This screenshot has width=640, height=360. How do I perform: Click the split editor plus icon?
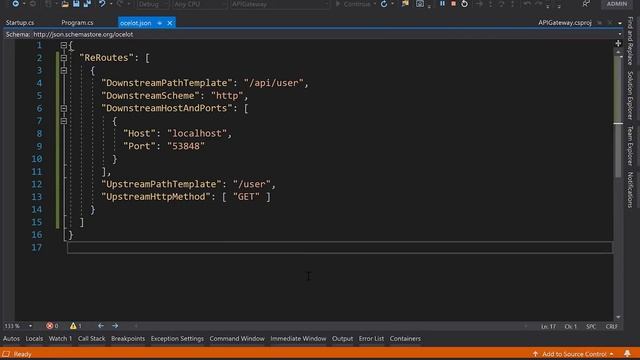click(618, 43)
